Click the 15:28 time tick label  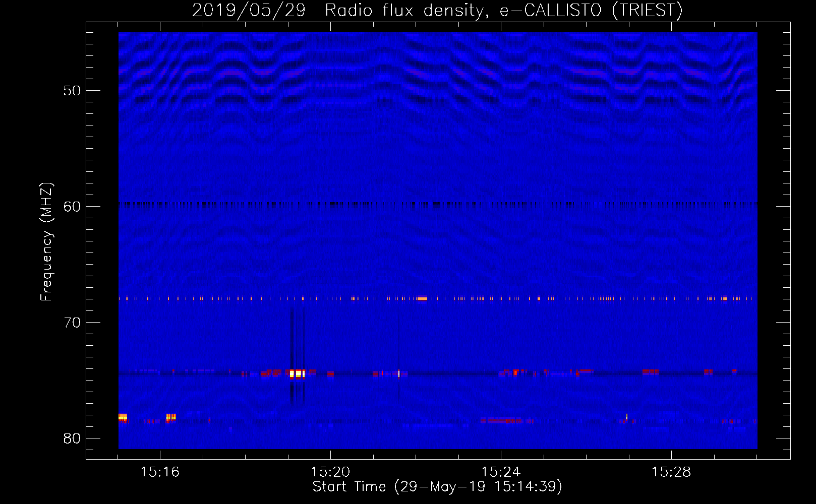671,472
